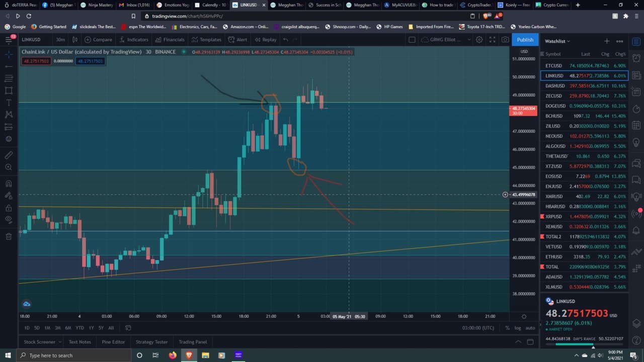Click the trash remove drawings icon
Viewport: 644px width, 362px height.
pos(9,236)
